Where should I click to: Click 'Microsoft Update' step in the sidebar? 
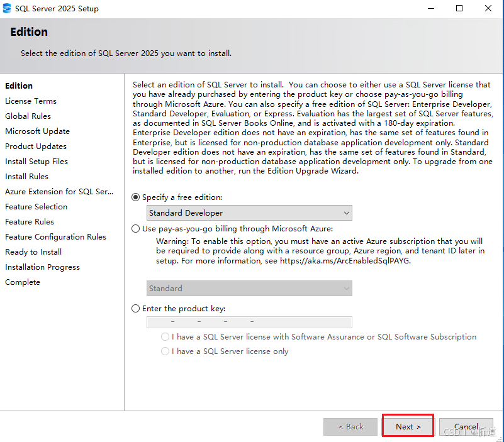coord(37,131)
